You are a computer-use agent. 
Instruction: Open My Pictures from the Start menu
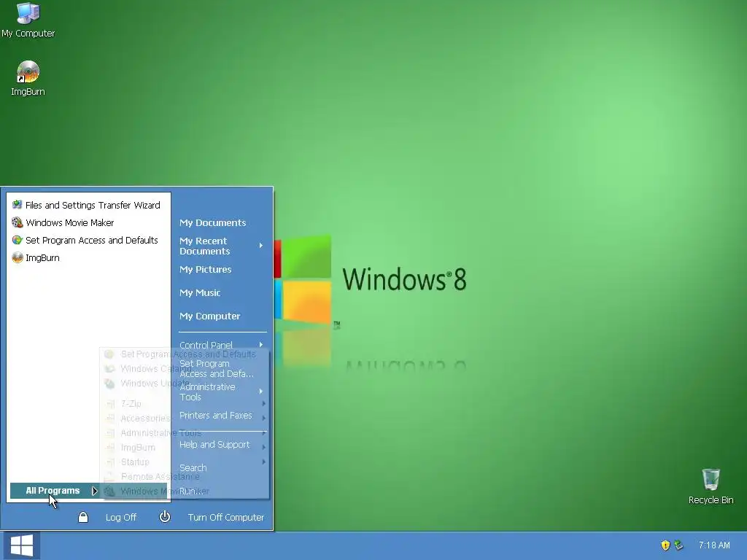coord(205,269)
